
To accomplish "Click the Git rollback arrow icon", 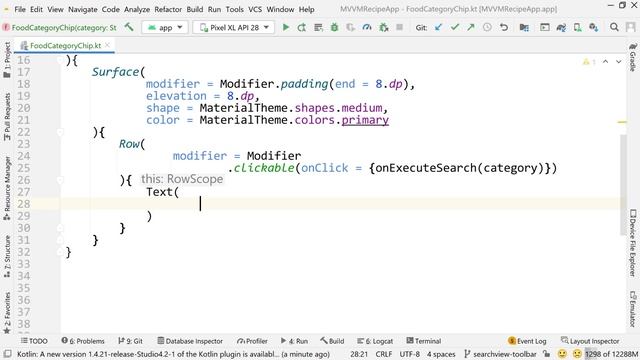I will click(x=504, y=27).
